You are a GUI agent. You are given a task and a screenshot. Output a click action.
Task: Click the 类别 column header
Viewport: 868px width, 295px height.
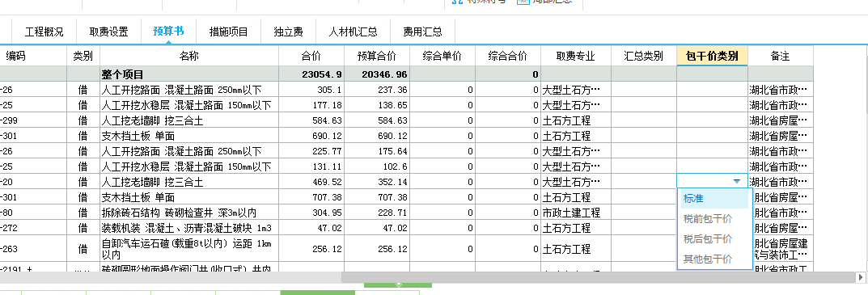coord(83,56)
